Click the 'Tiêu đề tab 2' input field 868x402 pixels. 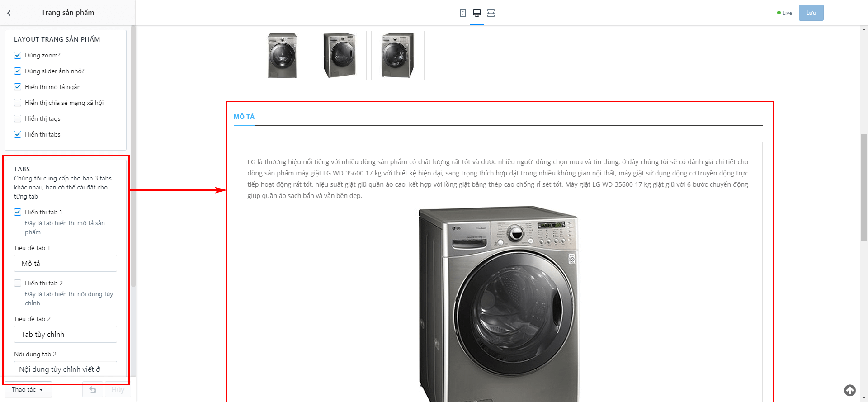click(66, 334)
